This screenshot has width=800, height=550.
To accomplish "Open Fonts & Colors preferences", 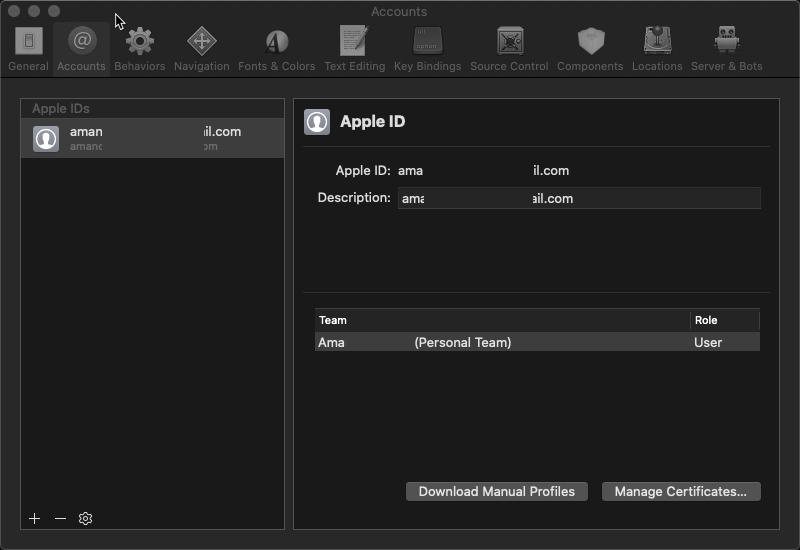I will click(x=277, y=49).
